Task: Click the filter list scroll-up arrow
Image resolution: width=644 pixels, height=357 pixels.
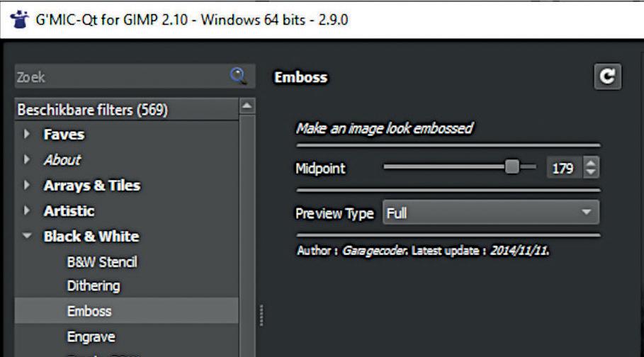Action: click(247, 106)
